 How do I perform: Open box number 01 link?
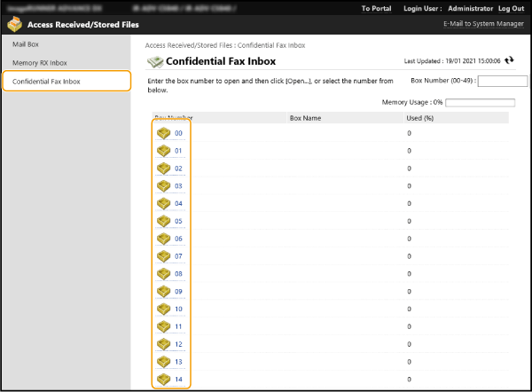pyautogui.click(x=178, y=151)
